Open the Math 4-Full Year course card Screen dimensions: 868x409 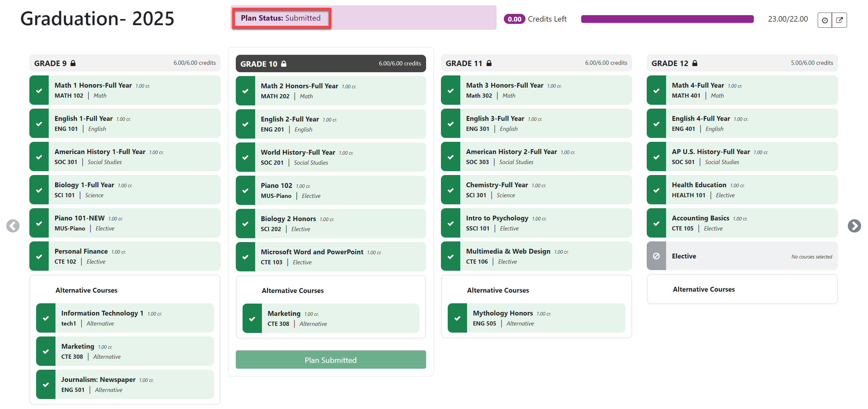click(742, 90)
